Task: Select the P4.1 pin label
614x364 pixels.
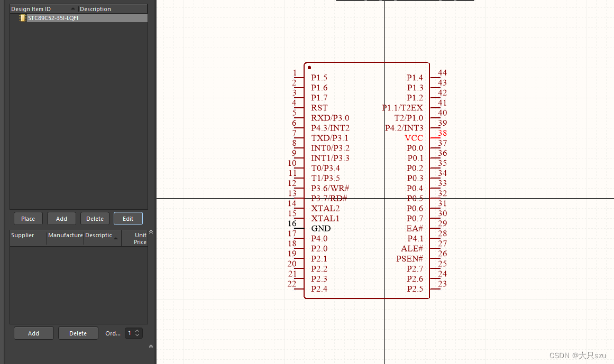Action: click(415, 238)
